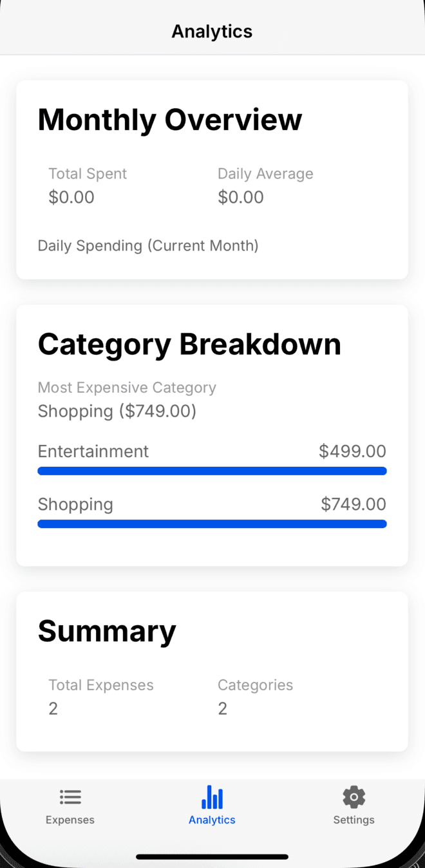Open the Category Breakdown card

pyautogui.click(x=189, y=343)
